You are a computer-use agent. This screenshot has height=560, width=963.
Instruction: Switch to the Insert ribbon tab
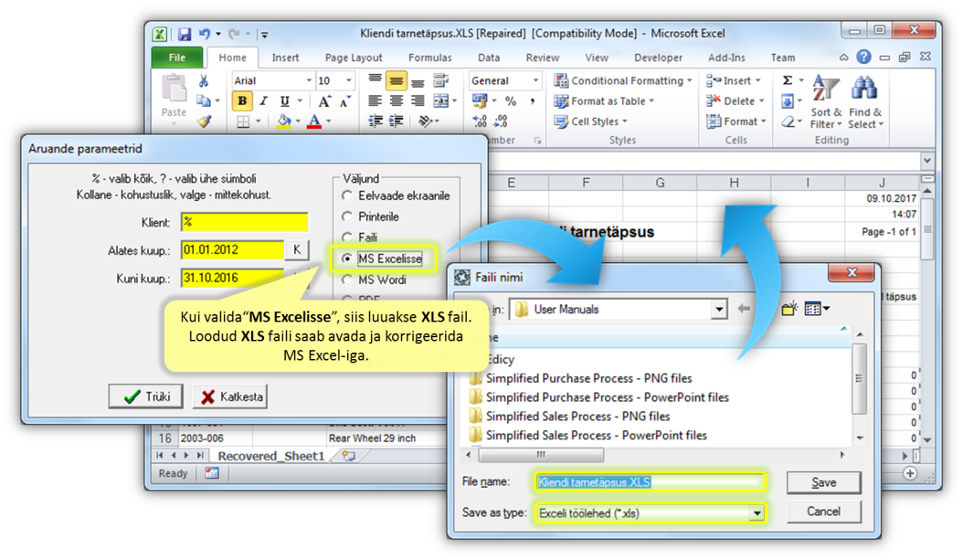pyautogui.click(x=286, y=58)
